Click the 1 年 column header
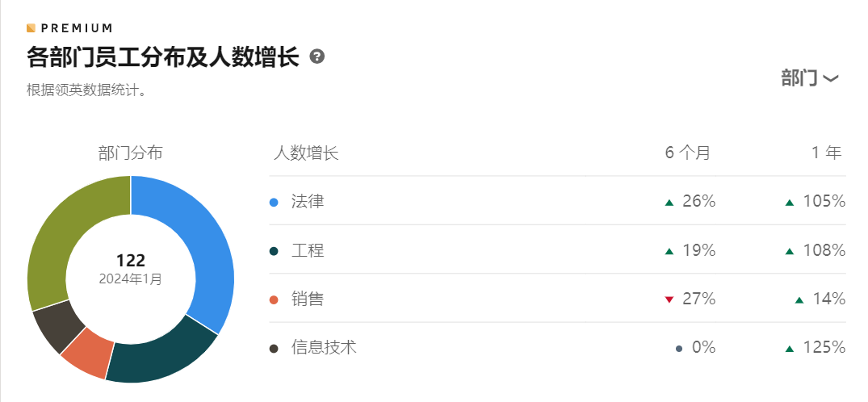The height and width of the screenshot is (402, 868). (827, 153)
